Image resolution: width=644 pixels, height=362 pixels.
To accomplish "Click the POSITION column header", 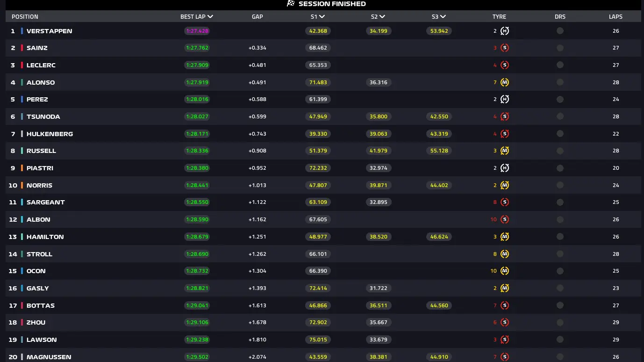I will pos(25,16).
